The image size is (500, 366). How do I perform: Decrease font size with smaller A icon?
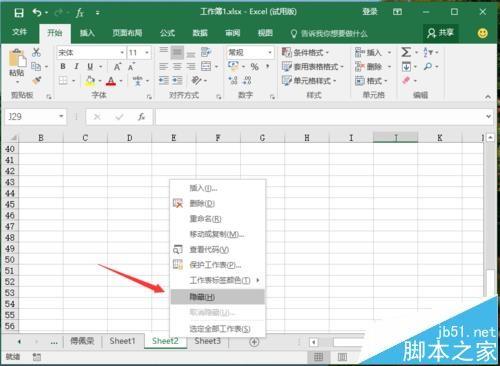[x=131, y=67]
